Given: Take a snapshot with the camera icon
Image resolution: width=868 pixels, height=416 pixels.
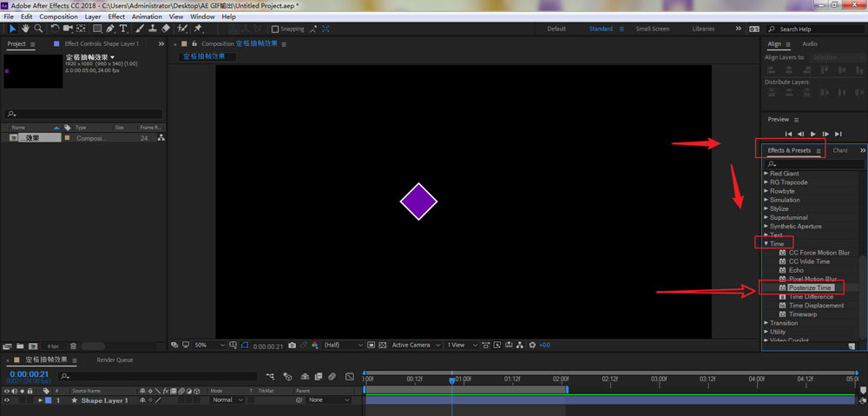Looking at the screenshot, I should pyautogui.click(x=292, y=345).
